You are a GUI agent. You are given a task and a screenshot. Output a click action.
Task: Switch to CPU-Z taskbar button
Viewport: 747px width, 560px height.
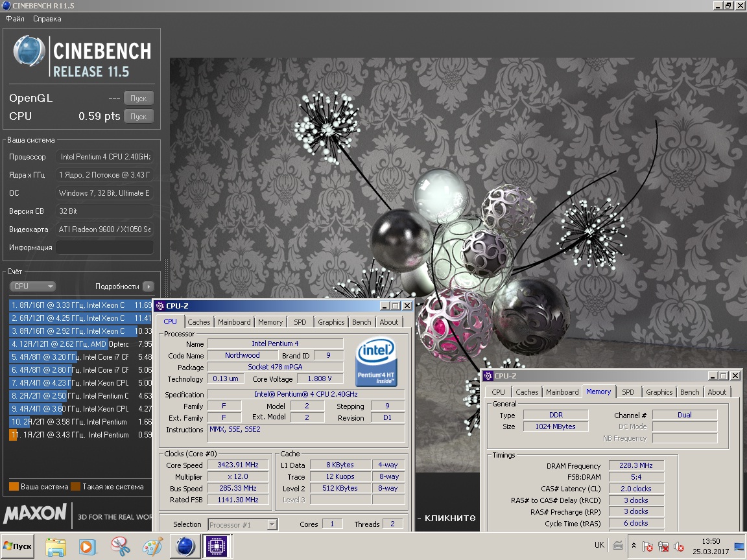click(216, 546)
